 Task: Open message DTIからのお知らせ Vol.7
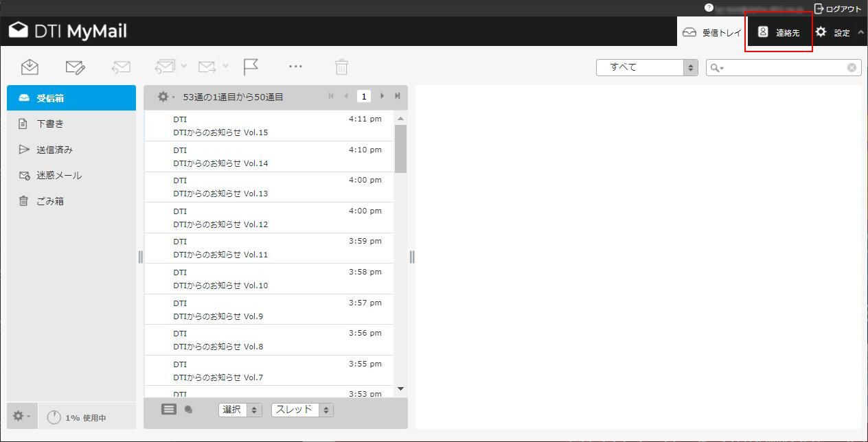[269, 371]
